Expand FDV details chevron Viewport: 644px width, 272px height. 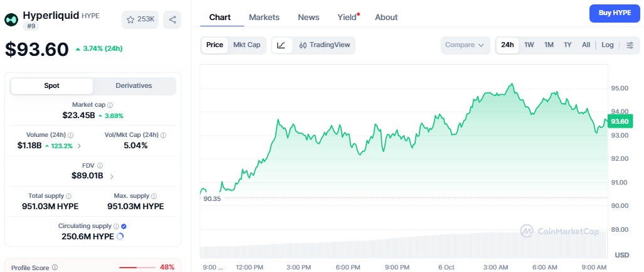112,177
